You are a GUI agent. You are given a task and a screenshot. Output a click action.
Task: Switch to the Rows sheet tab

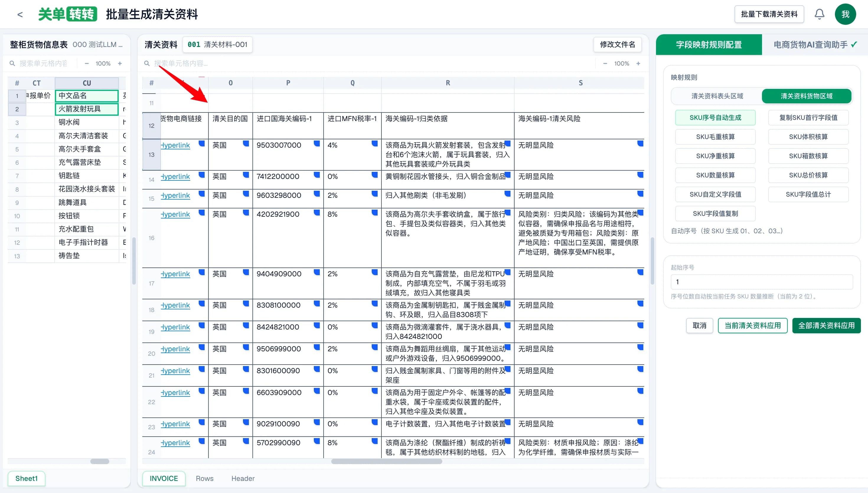(205, 479)
